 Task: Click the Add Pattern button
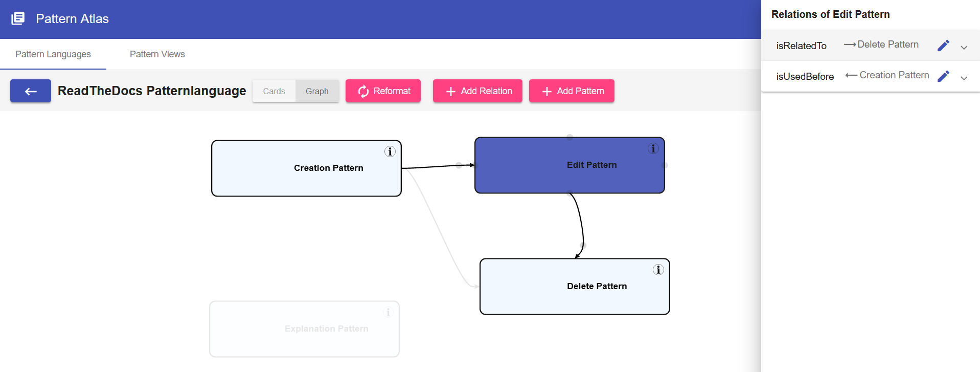coord(572,91)
